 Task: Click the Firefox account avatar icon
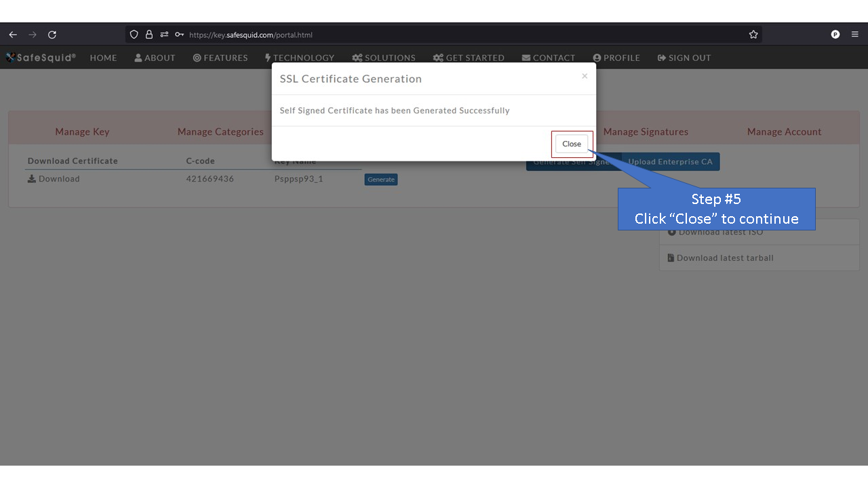point(835,34)
